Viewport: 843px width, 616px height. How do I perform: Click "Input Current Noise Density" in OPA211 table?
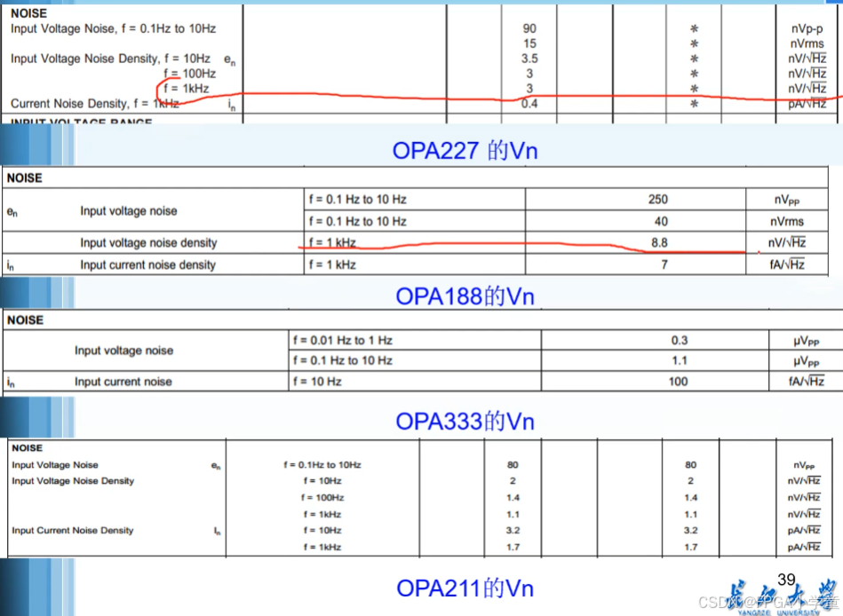click(73, 531)
